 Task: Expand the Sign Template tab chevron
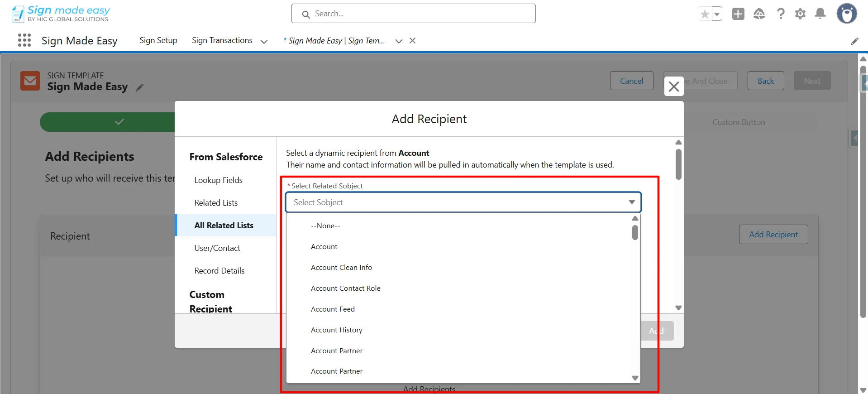(399, 41)
